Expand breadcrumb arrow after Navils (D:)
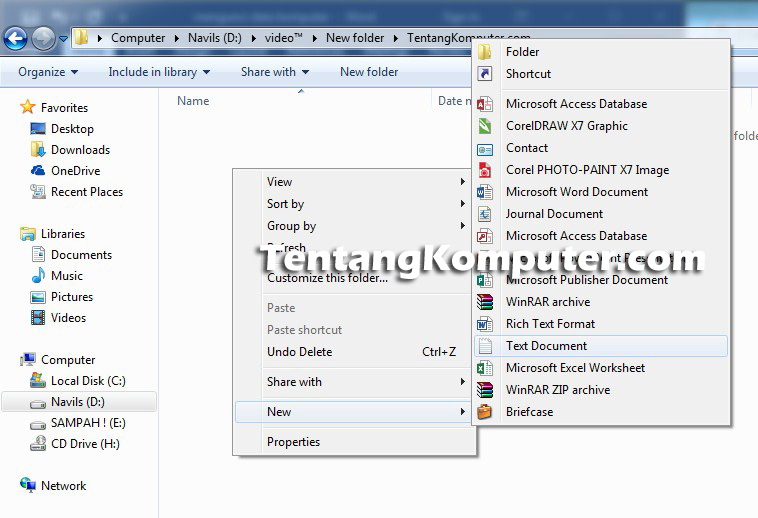Screen dimensions: 758x518 click(253, 38)
